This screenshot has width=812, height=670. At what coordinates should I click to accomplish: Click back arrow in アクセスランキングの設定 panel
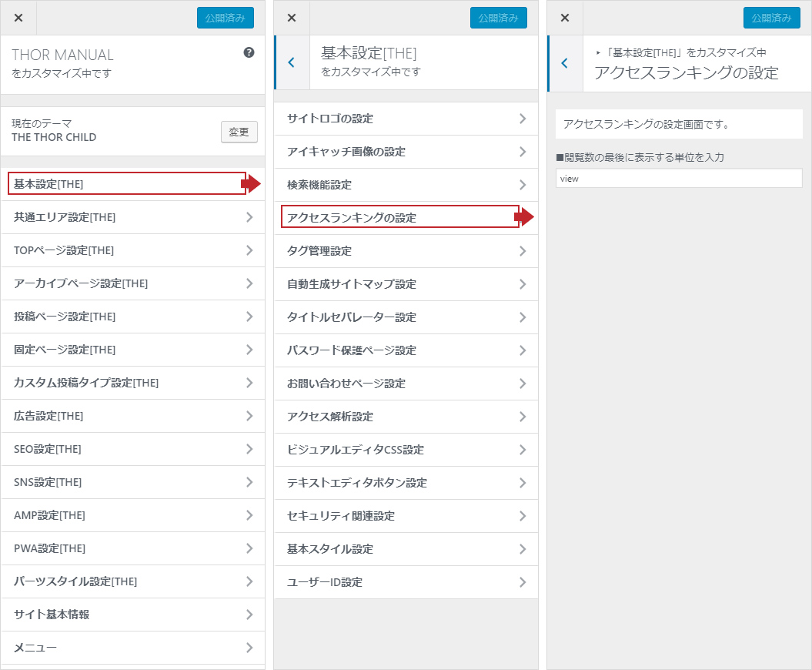click(x=564, y=63)
